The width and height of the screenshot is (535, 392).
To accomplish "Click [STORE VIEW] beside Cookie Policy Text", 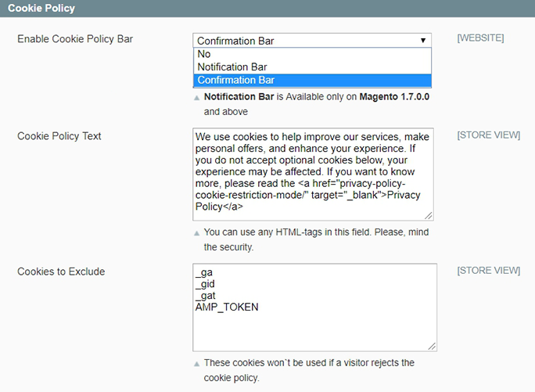I will point(488,135).
